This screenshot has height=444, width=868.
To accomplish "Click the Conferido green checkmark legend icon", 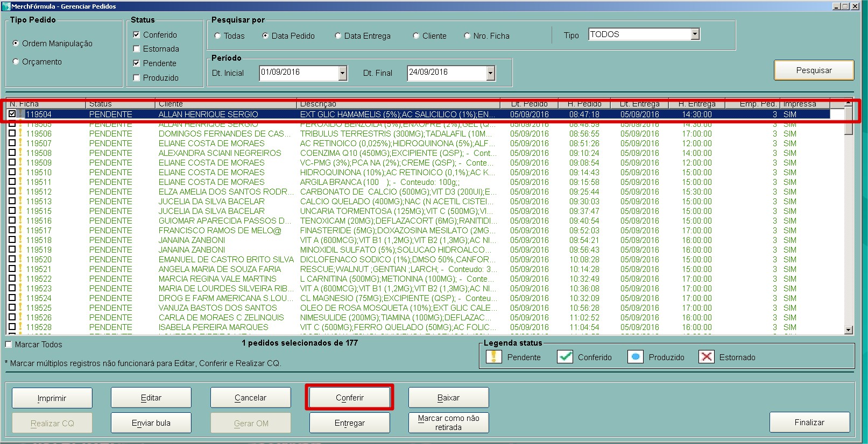I will tap(564, 357).
